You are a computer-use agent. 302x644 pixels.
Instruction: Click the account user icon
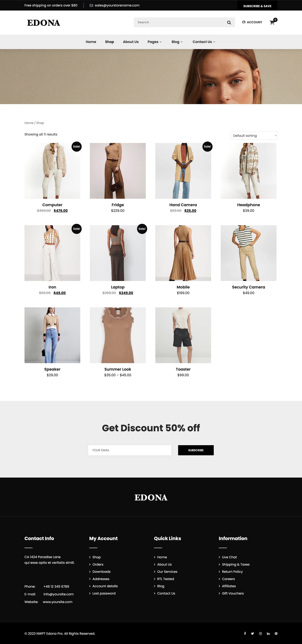[x=244, y=22]
